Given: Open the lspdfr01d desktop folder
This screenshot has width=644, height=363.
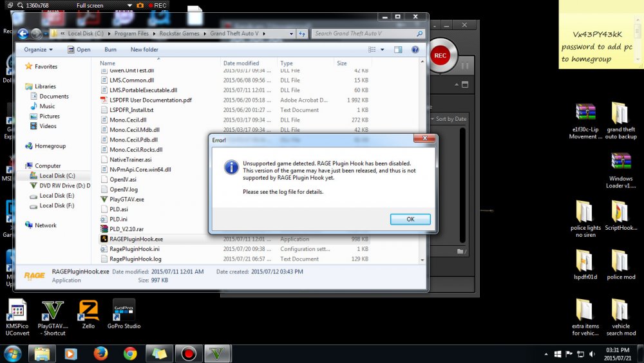Looking at the screenshot, I should pyautogui.click(x=585, y=265).
